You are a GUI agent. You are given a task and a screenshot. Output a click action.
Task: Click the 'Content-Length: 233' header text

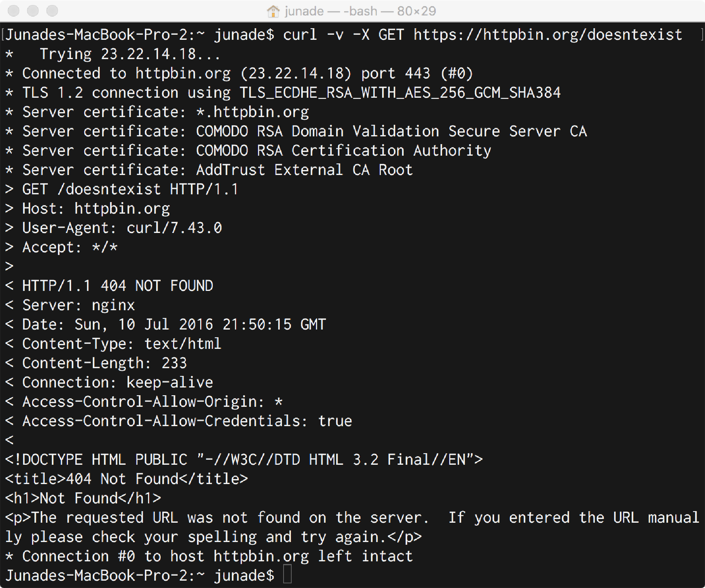coord(104,364)
